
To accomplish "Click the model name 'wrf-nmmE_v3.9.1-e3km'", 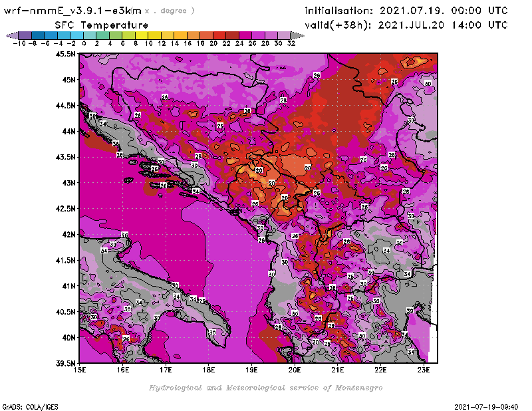I will (x=72, y=11).
